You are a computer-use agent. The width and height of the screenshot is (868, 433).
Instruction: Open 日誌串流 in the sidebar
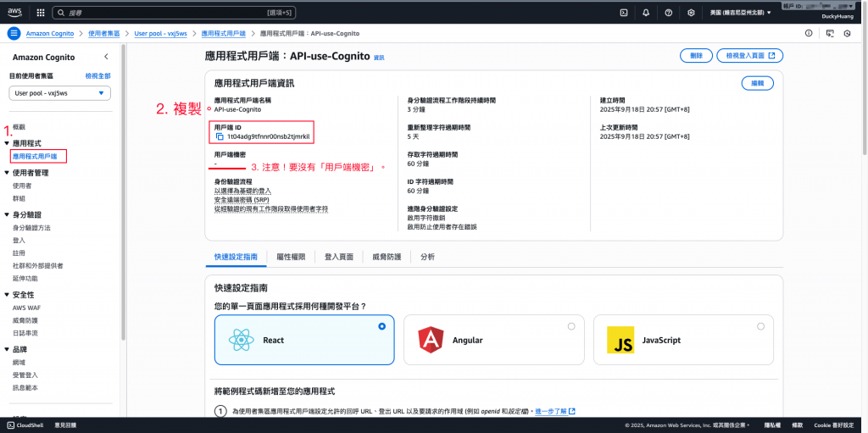tap(25, 333)
